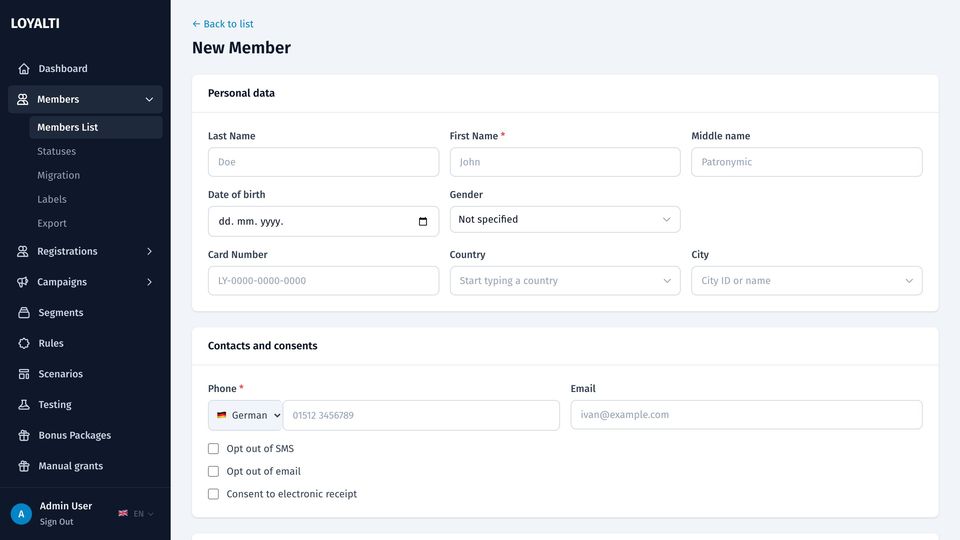Click the Rules menu label
The width and height of the screenshot is (960, 540).
[51, 343]
